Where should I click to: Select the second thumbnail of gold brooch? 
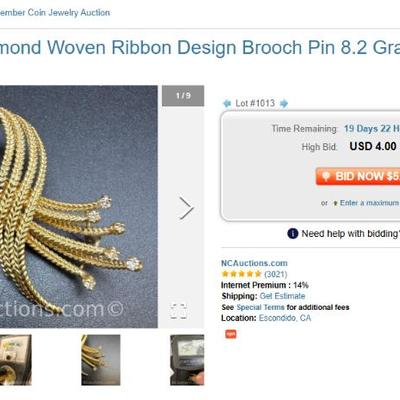[101, 360]
